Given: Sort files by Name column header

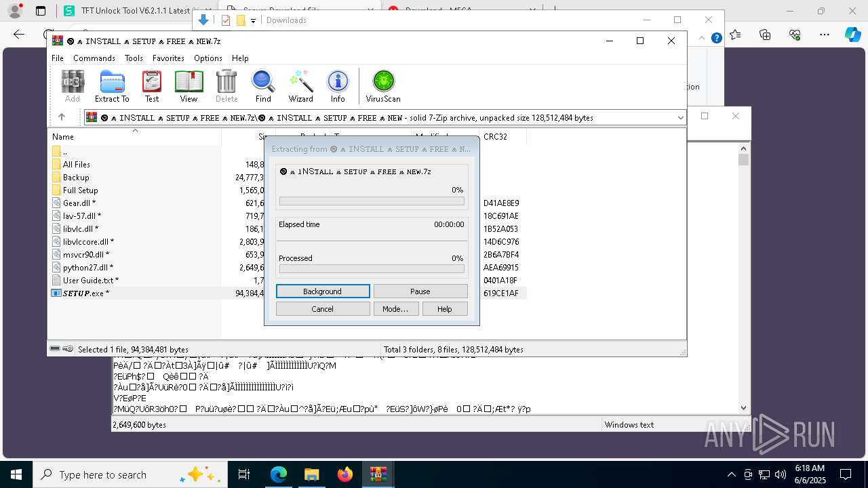Looking at the screenshot, I should [134, 136].
